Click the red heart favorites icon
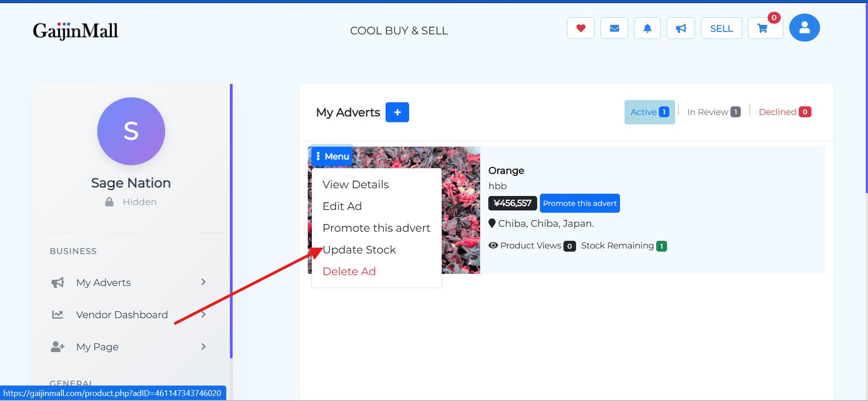This screenshot has height=401, width=868. [x=581, y=29]
